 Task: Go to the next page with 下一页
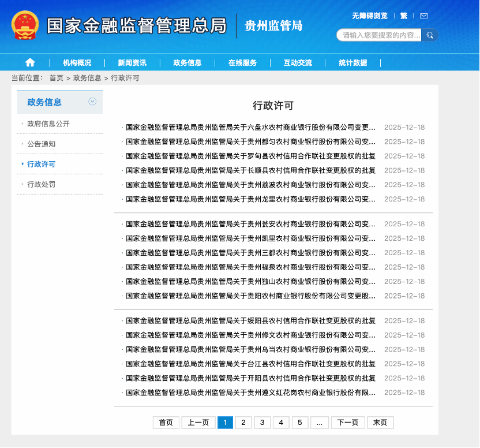point(348,422)
